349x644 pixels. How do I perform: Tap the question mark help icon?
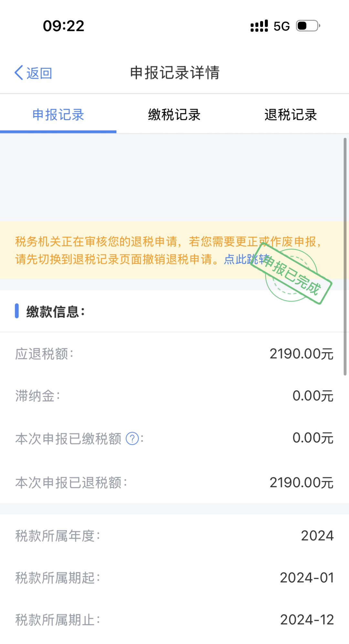tap(132, 439)
